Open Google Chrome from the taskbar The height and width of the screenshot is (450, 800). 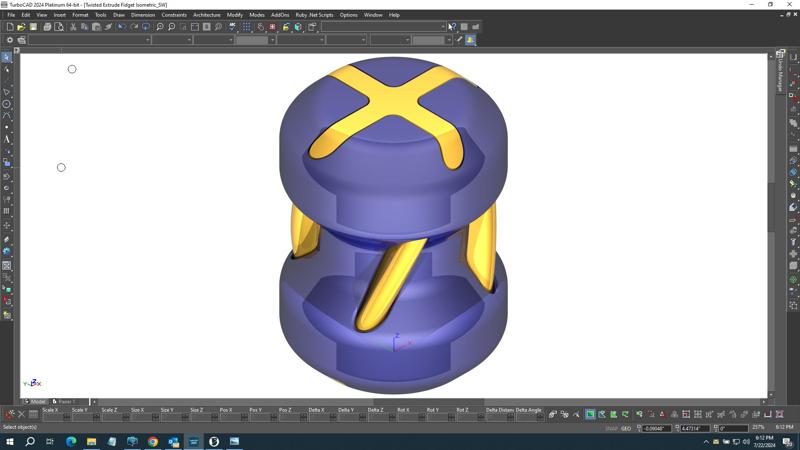click(152, 441)
